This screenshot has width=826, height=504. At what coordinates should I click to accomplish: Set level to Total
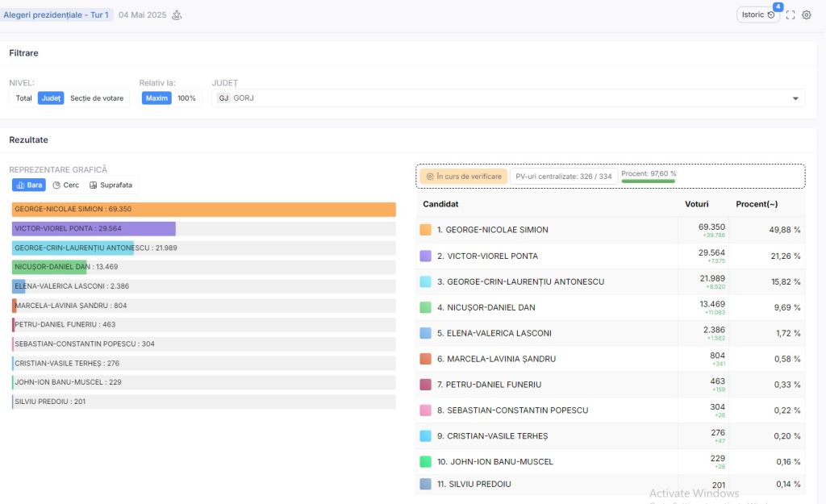pyautogui.click(x=23, y=98)
